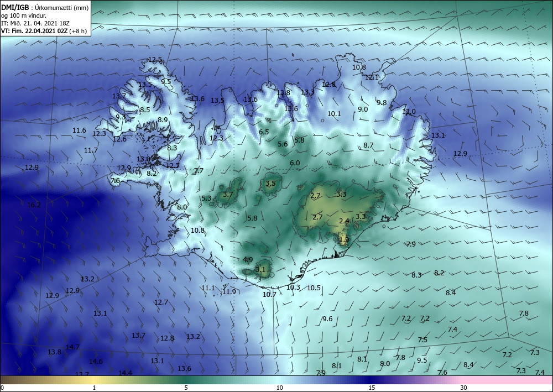Viewport: 553px width, 392px height.
Task: Click the 1 label on the colour scale
Action: click(94, 388)
